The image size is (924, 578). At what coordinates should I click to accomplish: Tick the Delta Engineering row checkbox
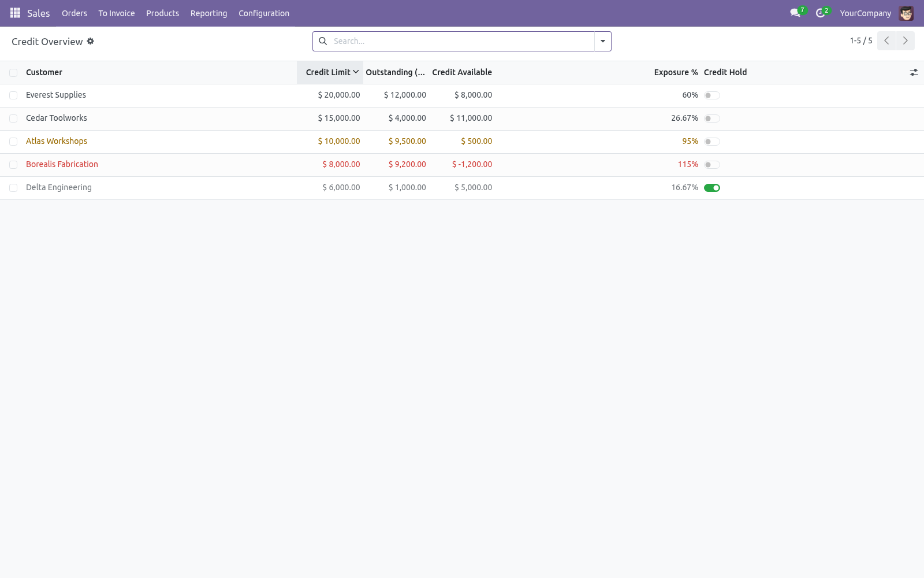(13, 188)
